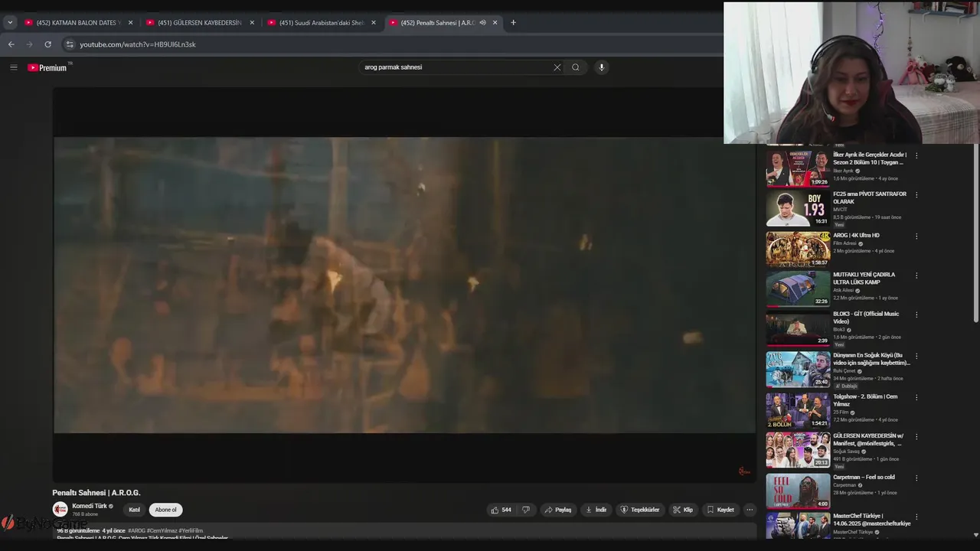This screenshot has height=551, width=980.
Task: Go to YouTube Premium home logo
Action: 48,67
